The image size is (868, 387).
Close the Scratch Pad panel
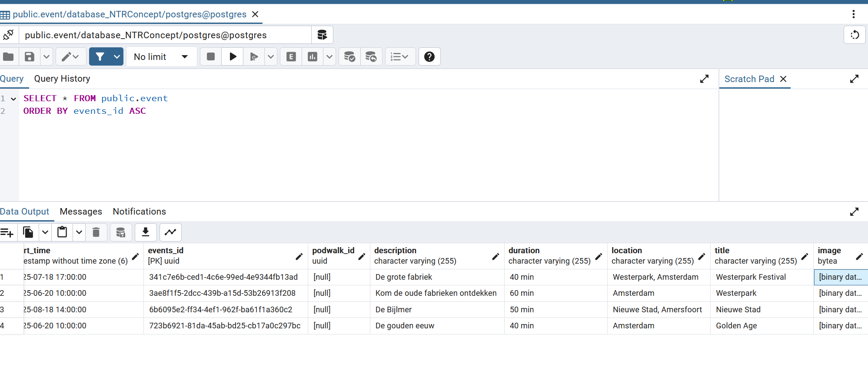(x=783, y=79)
